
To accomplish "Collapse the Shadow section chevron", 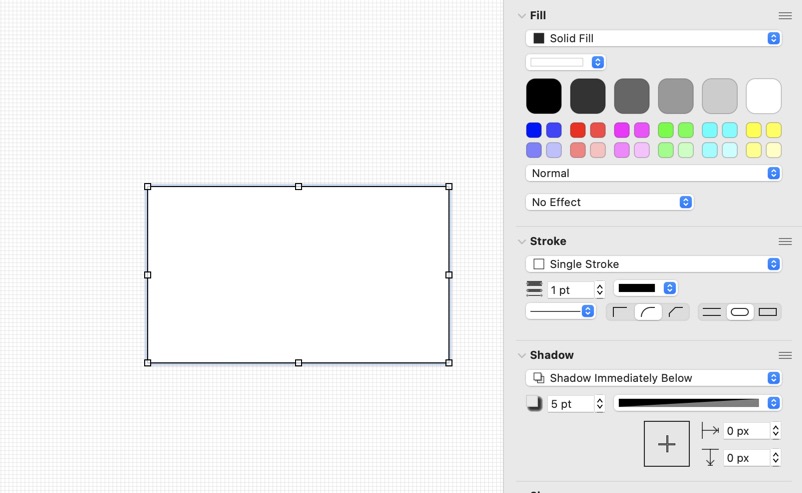I will [521, 355].
